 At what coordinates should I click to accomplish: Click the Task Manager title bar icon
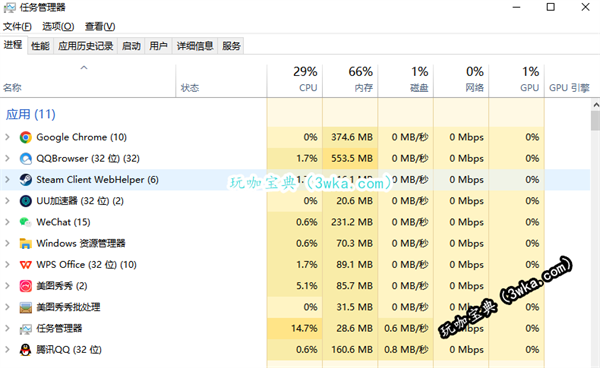pos(10,7)
